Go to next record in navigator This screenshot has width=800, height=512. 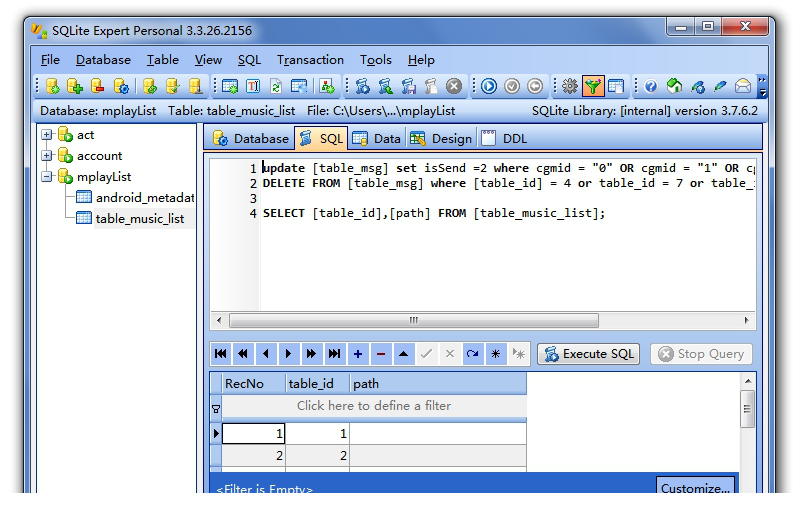289,354
